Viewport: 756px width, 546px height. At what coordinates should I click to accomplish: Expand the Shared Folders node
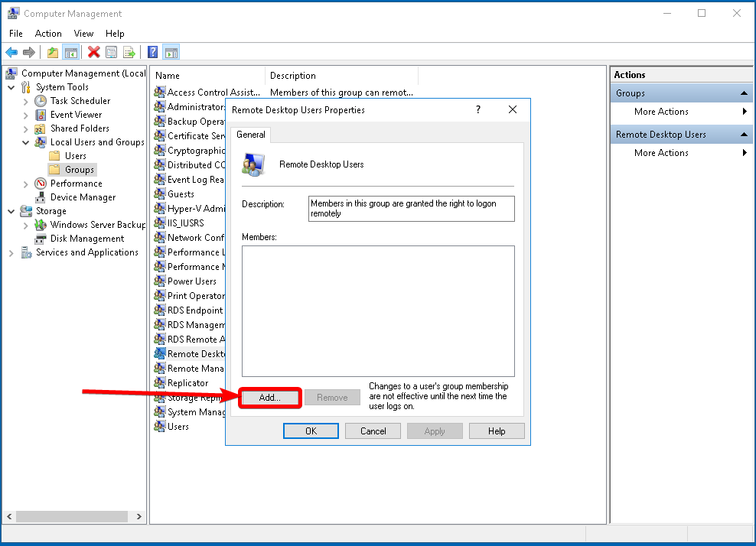tap(25, 128)
